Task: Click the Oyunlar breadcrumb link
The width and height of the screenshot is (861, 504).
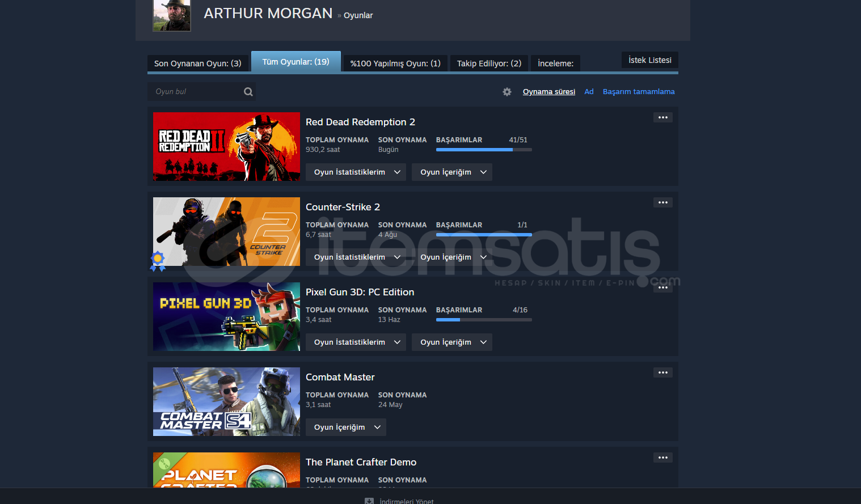Action: coord(358,15)
